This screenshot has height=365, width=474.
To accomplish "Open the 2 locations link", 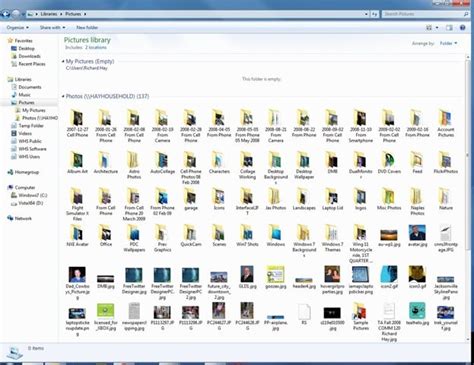I will pos(96,48).
